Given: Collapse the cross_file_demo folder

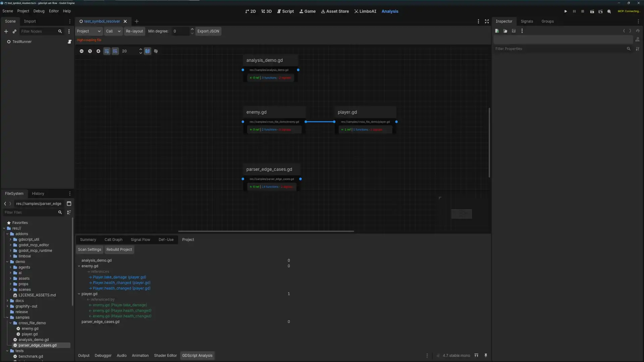Looking at the screenshot, I should tap(10, 323).
